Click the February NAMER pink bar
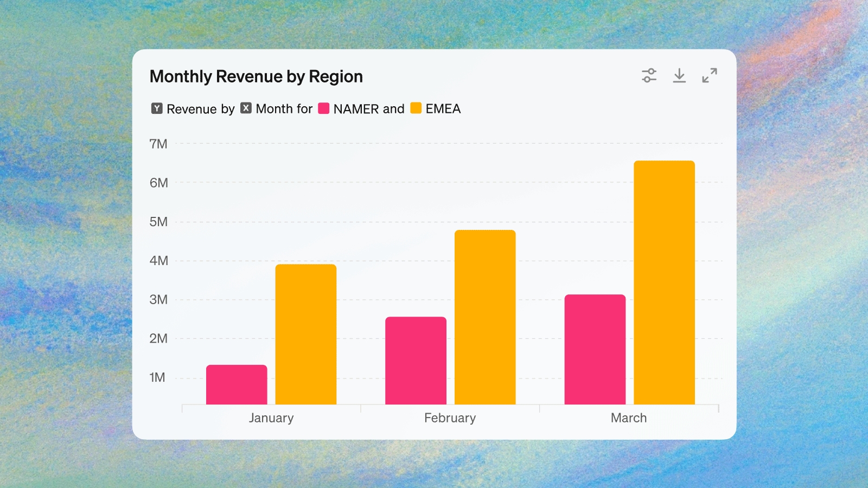868x488 pixels. click(x=416, y=361)
